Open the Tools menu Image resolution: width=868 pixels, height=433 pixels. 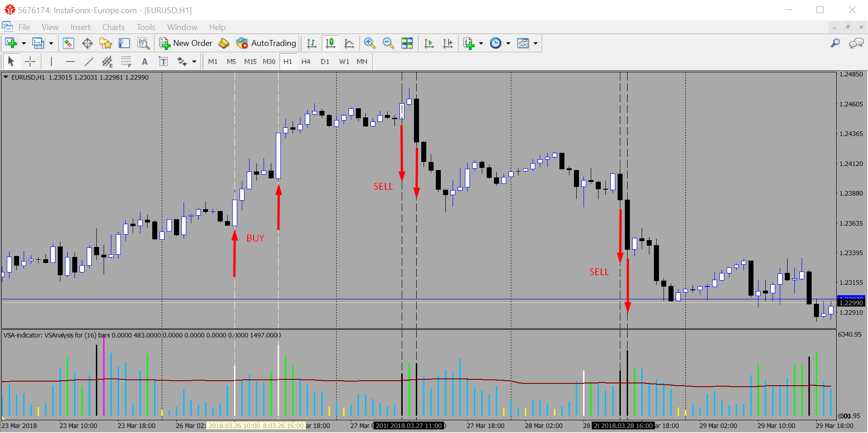click(146, 27)
